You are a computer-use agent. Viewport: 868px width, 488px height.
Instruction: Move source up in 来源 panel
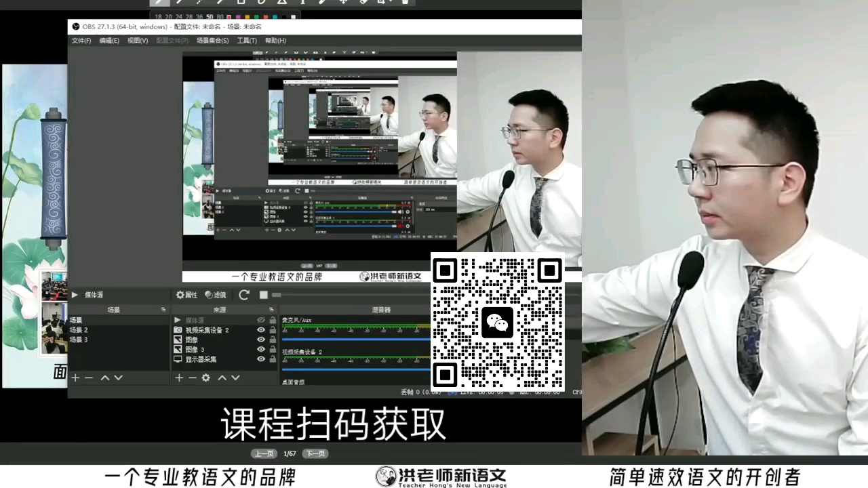[222, 378]
